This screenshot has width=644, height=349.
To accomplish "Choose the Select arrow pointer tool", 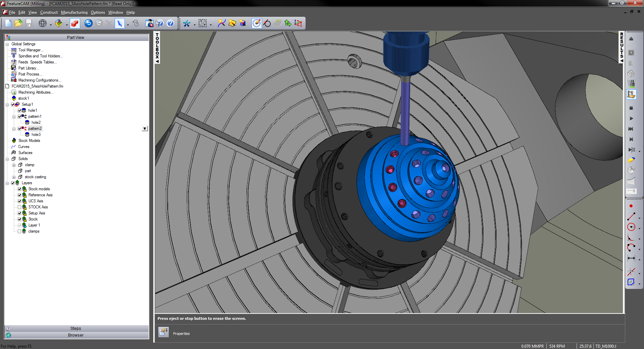I will (x=119, y=23).
